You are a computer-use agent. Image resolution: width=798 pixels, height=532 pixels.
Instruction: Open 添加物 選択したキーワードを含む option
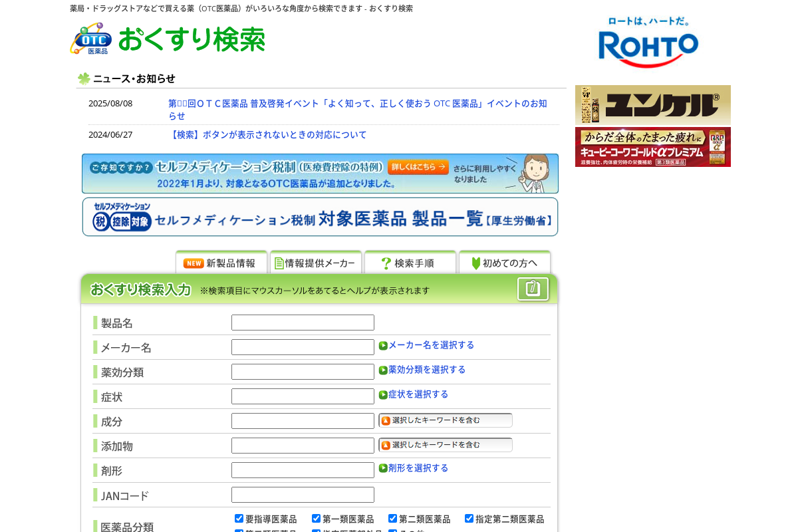pos(446,445)
